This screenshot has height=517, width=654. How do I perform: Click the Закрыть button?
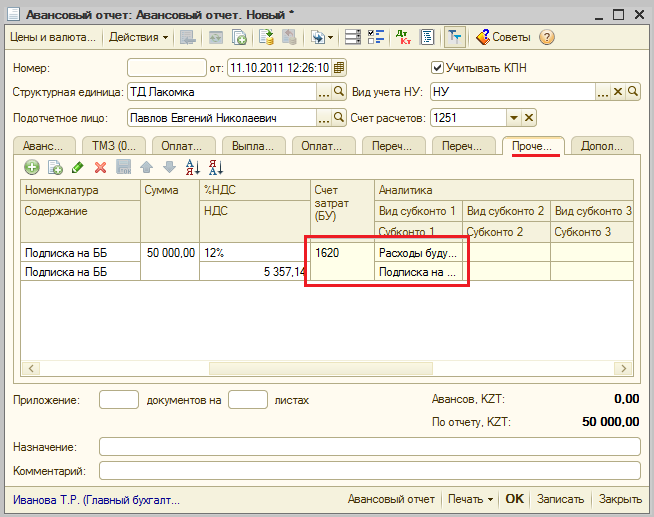[x=620, y=498]
